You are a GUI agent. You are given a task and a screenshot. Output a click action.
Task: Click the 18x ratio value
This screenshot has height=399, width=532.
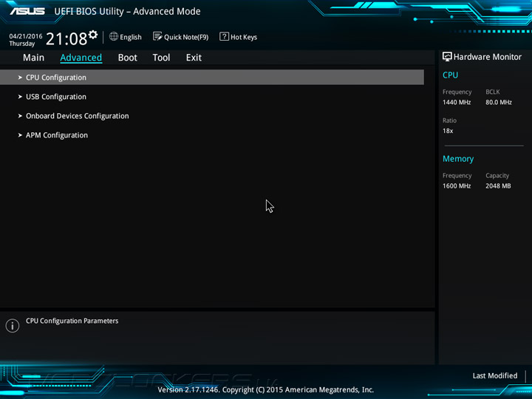click(448, 131)
